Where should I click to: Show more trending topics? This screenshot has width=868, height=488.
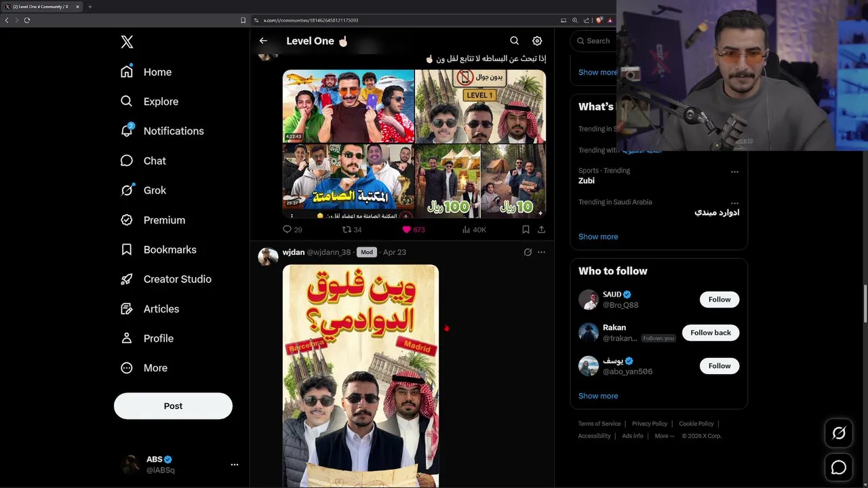[x=598, y=237]
